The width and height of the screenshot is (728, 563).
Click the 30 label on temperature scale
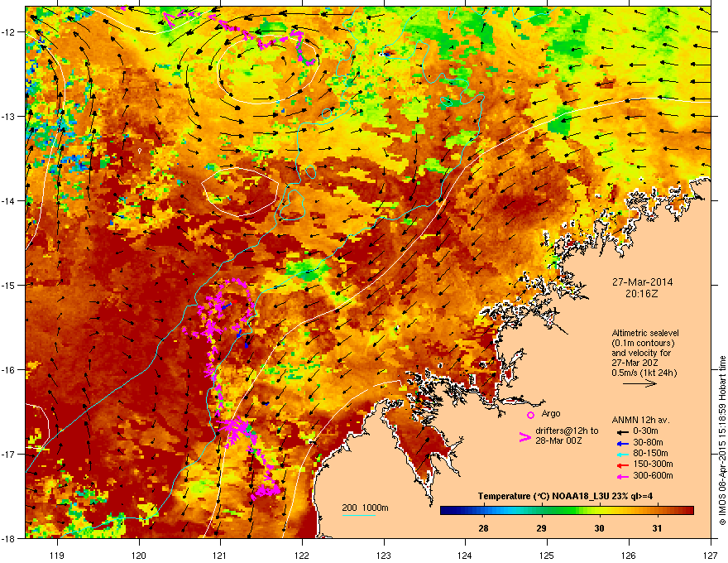[x=600, y=528]
